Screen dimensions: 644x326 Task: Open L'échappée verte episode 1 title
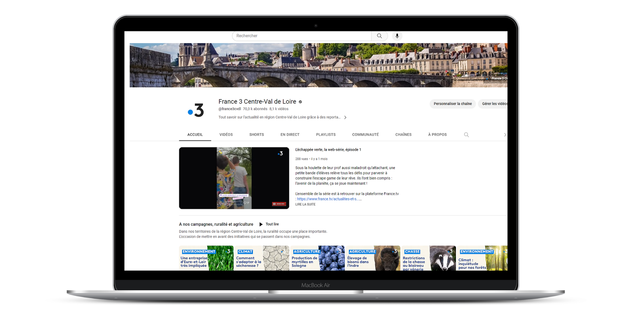point(328,150)
